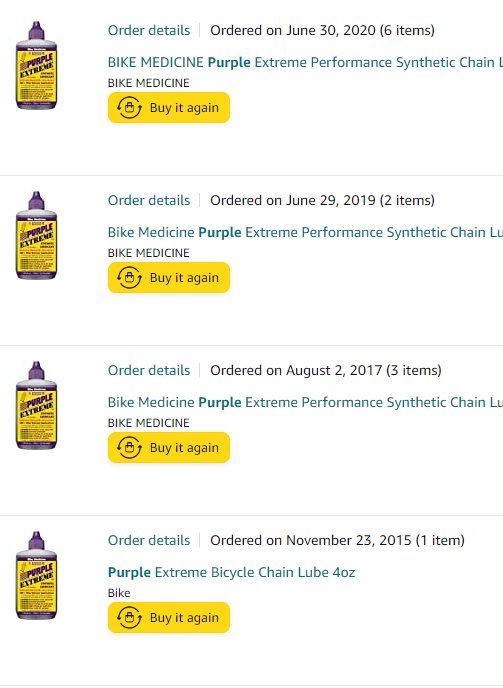Open Purple Extreme Bicycle Chain Lube 4oz link
The width and height of the screenshot is (503, 688).
point(231,572)
